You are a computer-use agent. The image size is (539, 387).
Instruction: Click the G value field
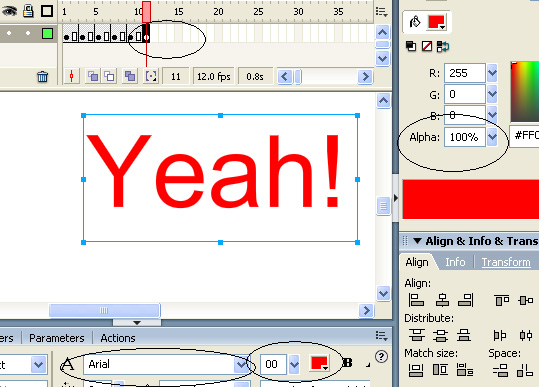pos(465,94)
